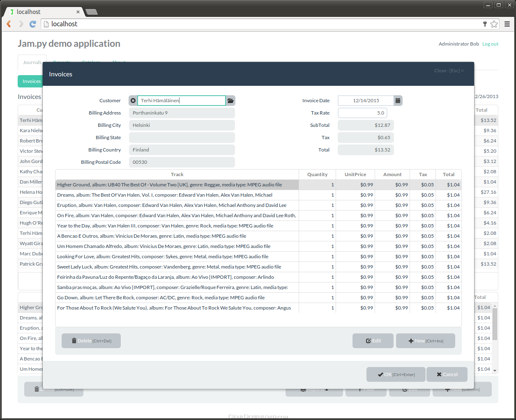Sort by the UnitPrice column header
The image size is (516, 420).
click(355, 174)
